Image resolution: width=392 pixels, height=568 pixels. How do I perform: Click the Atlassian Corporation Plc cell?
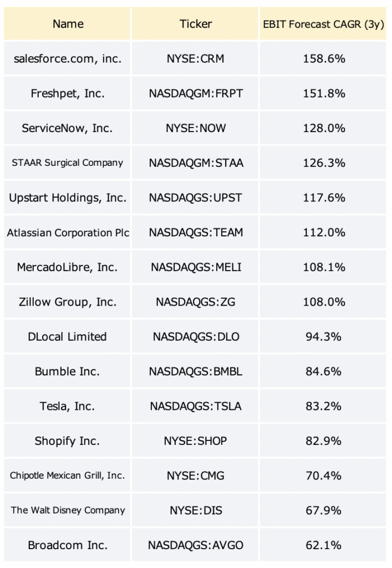(x=67, y=232)
